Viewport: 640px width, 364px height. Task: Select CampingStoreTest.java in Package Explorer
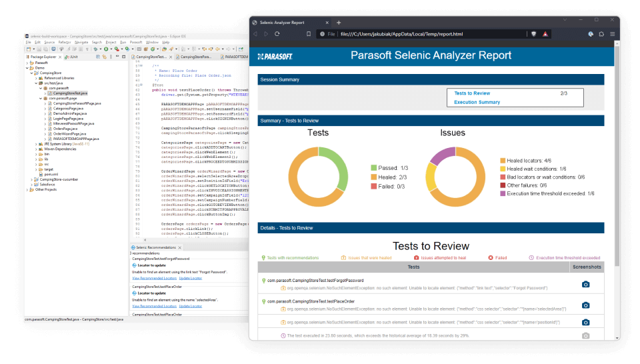[x=67, y=93]
